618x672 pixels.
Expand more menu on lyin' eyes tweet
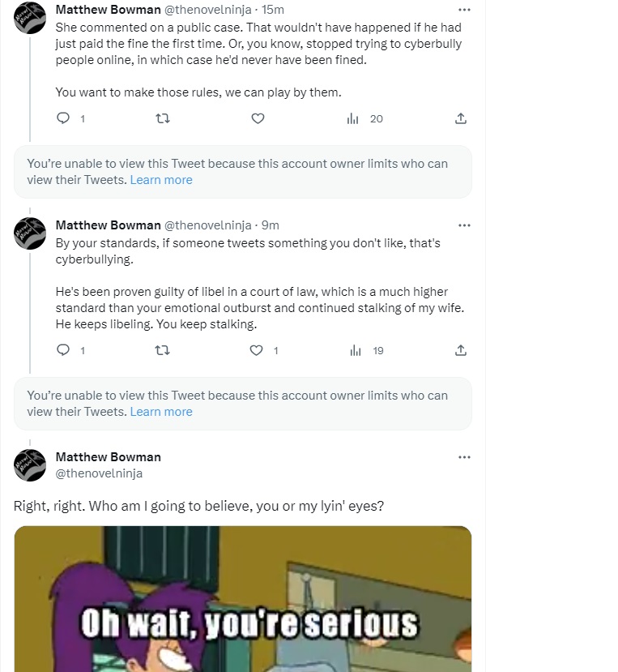tap(464, 457)
